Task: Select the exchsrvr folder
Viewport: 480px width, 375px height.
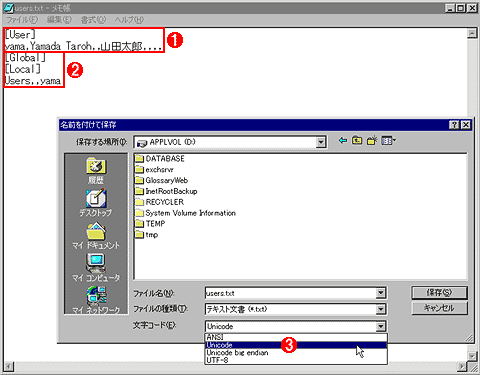Action: 155,170
